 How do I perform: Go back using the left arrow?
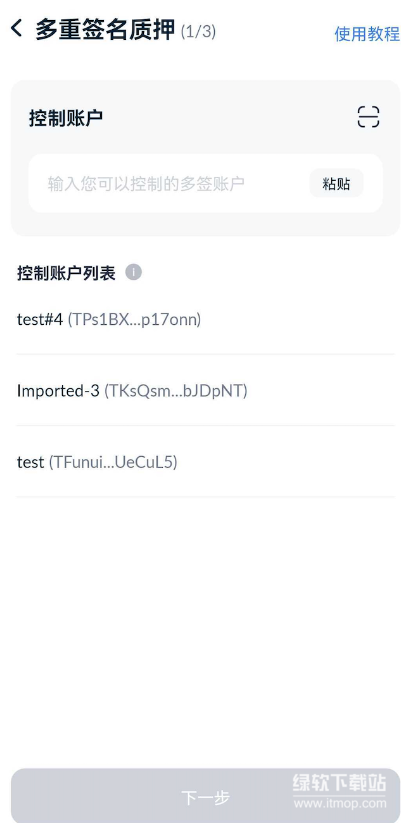pos(16,28)
